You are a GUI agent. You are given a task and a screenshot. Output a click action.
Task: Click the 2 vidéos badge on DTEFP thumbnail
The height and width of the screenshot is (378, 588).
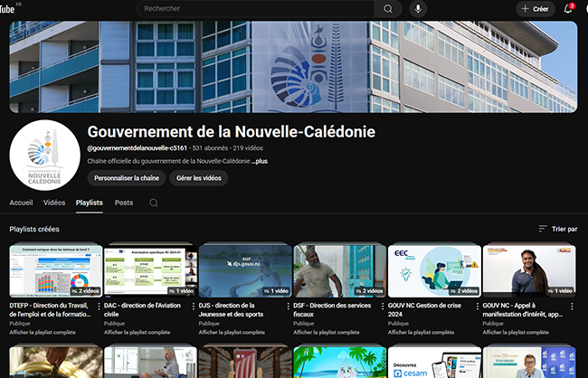(x=86, y=291)
